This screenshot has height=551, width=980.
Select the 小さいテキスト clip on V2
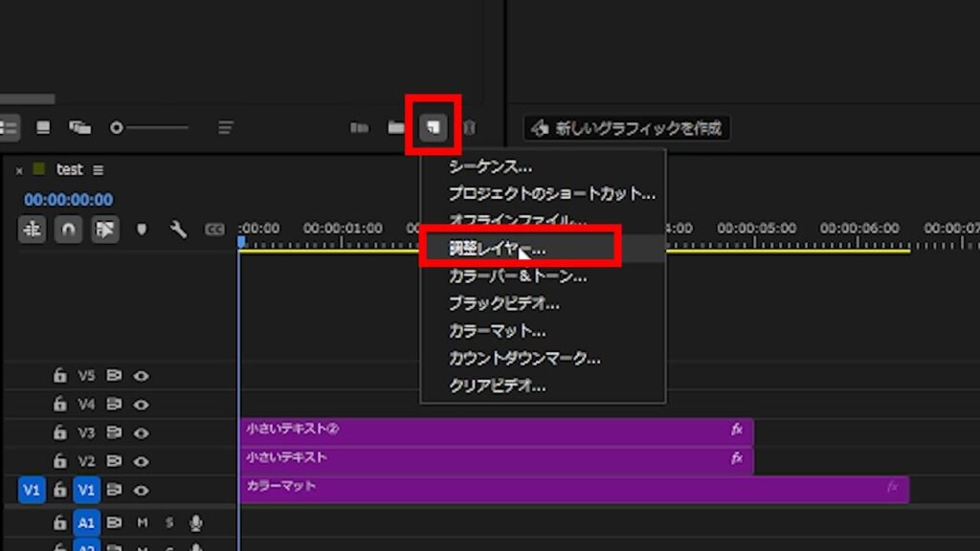(x=497, y=461)
